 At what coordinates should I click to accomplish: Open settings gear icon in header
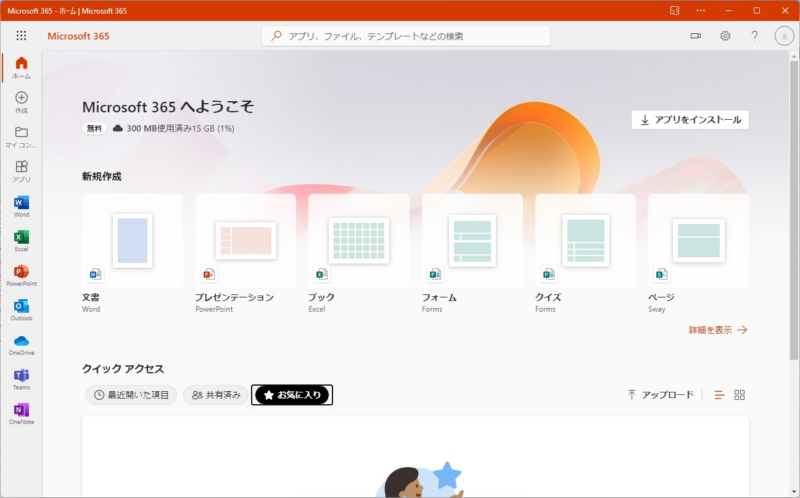(725, 36)
